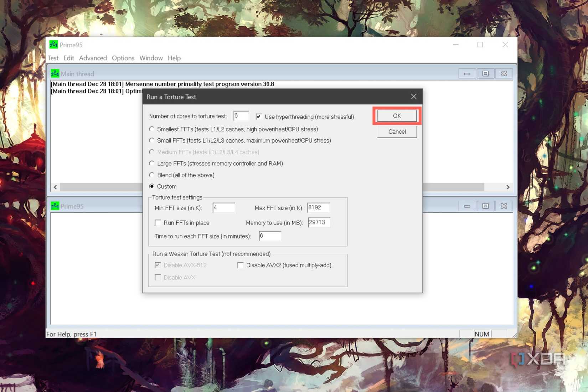Click the number of cores input field
This screenshot has height=392, width=588.
coord(241,116)
